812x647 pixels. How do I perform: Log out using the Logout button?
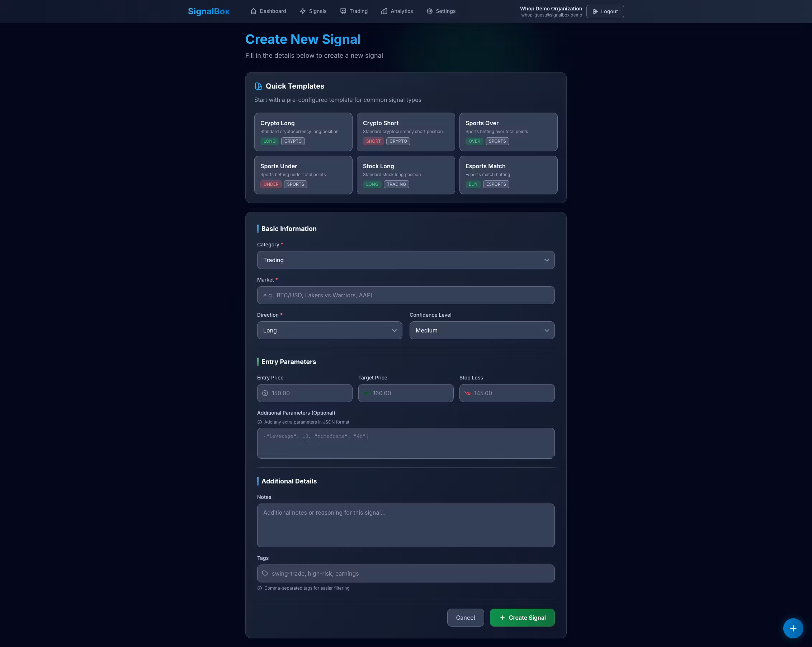tap(605, 12)
